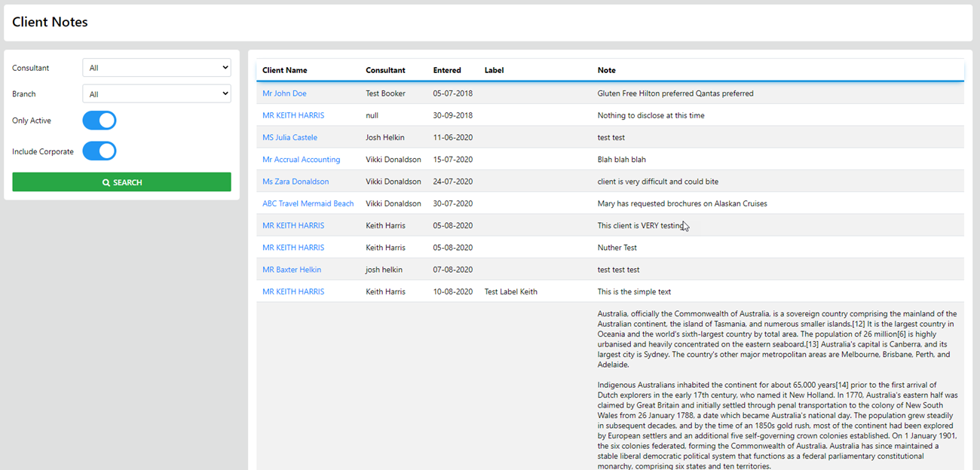Screen dimensions: 980x470
Task: Open MR Baxter Helkin client link
Action: coord(291,270)
